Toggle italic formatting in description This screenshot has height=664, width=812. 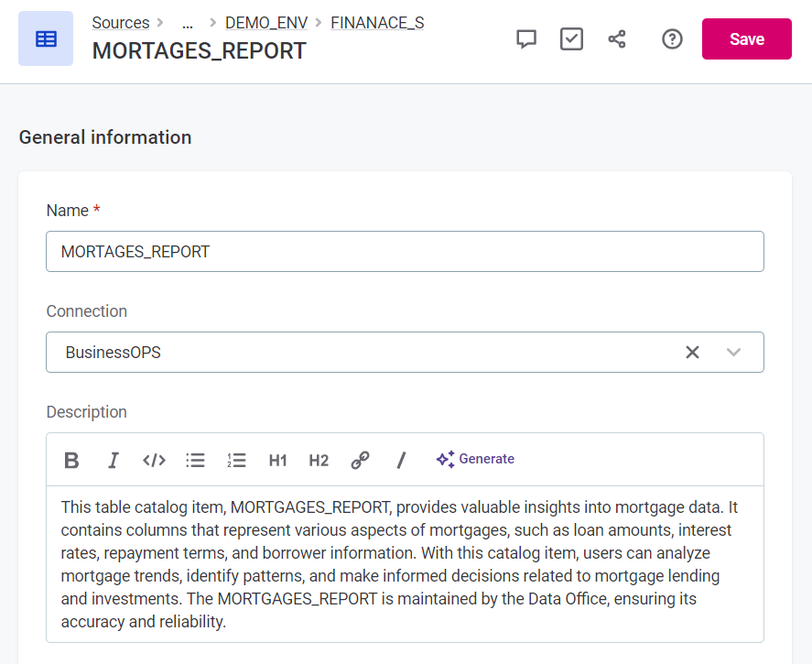click(114, 460)
